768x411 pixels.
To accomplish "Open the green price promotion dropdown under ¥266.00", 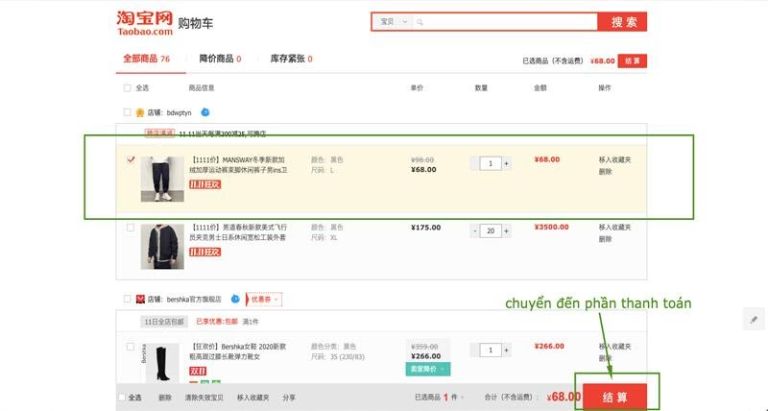I will pos(429,369).
